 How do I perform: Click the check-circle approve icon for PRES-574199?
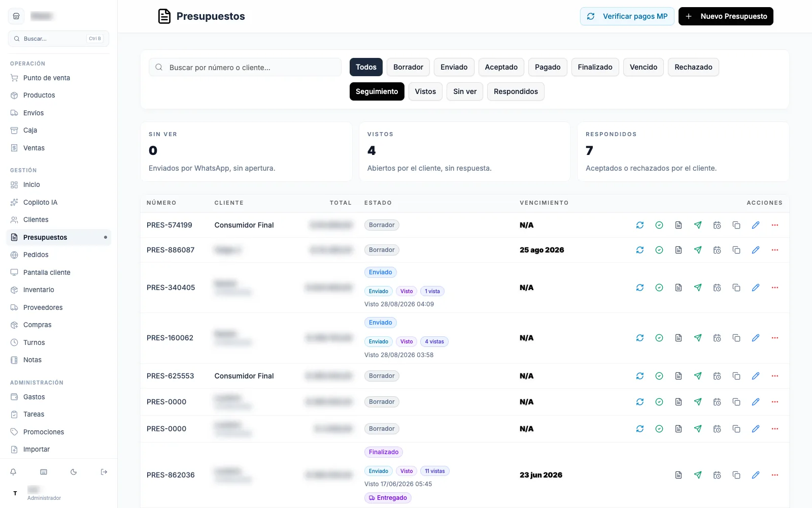(x=659, y=225)
